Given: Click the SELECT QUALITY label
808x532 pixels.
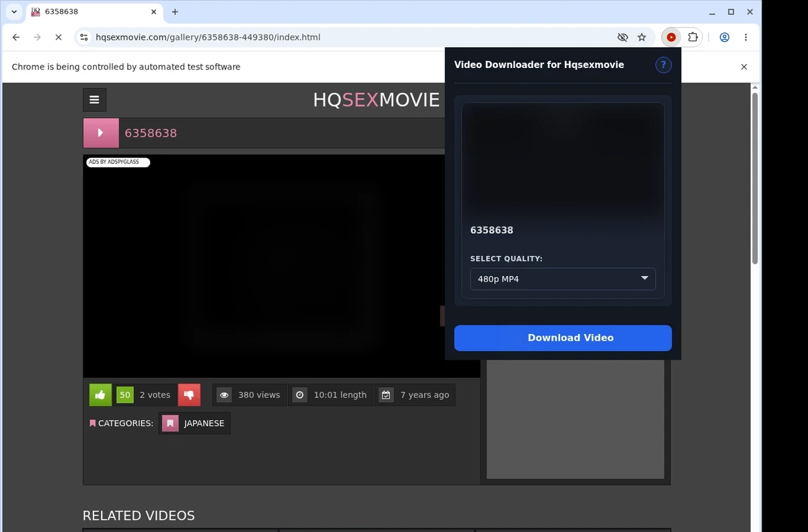Looking at the screenshot, I should click(506, 259).
